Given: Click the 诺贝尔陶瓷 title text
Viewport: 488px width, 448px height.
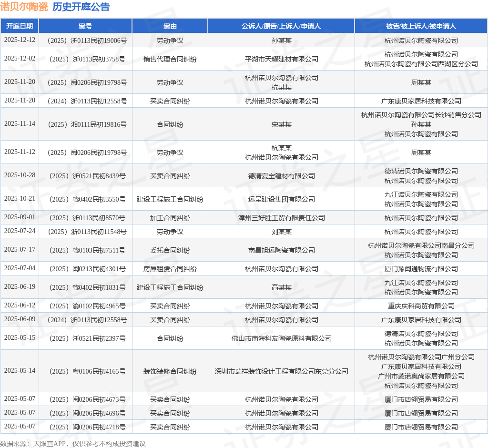Looking at the screenshot, I should click(x=24, y=7).
